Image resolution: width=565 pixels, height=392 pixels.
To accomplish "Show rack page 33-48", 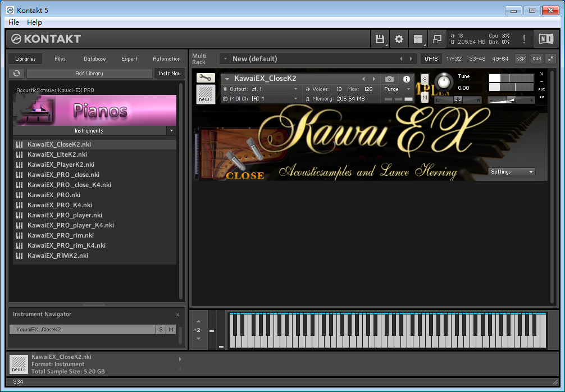I will pos(477,59).
